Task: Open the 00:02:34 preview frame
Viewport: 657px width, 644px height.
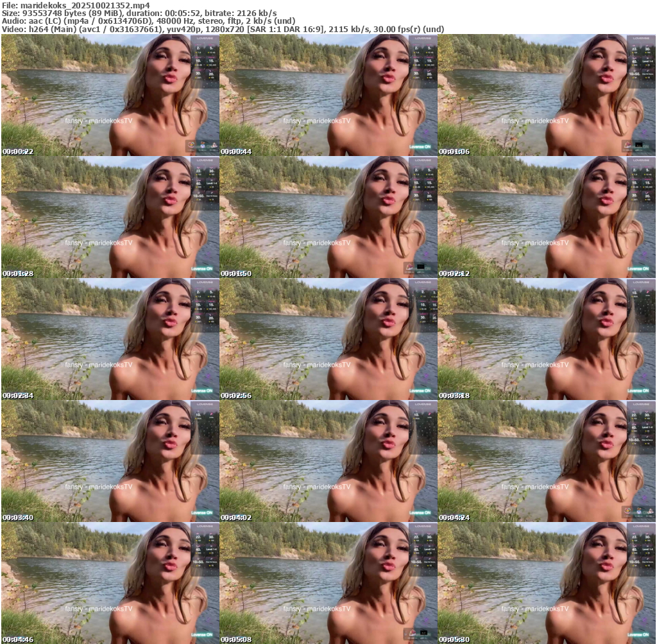Action: (x=110, y=339)
